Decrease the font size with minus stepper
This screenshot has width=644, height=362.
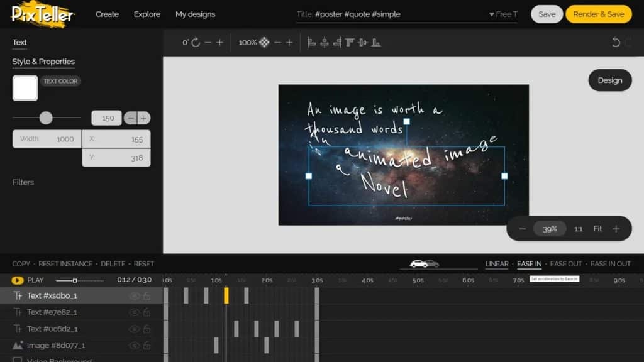(131, 118)
